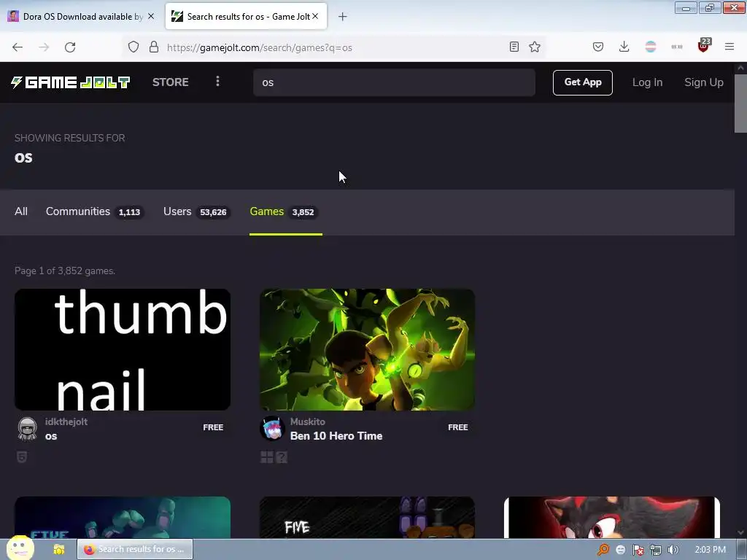This screenshot has height=560, width=747.
Task: Click the scrollbar down arrow
Action: tap(740, 532)
